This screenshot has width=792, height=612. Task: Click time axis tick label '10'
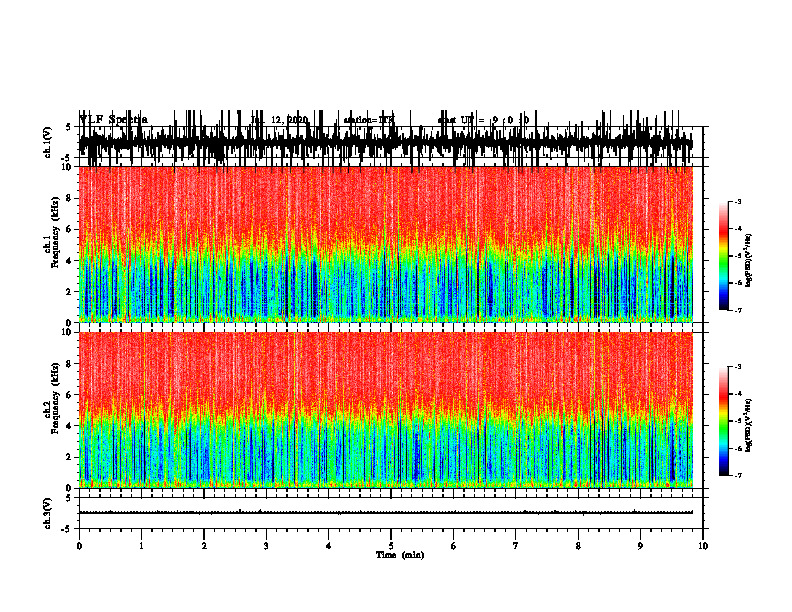[x=703, y=546]
